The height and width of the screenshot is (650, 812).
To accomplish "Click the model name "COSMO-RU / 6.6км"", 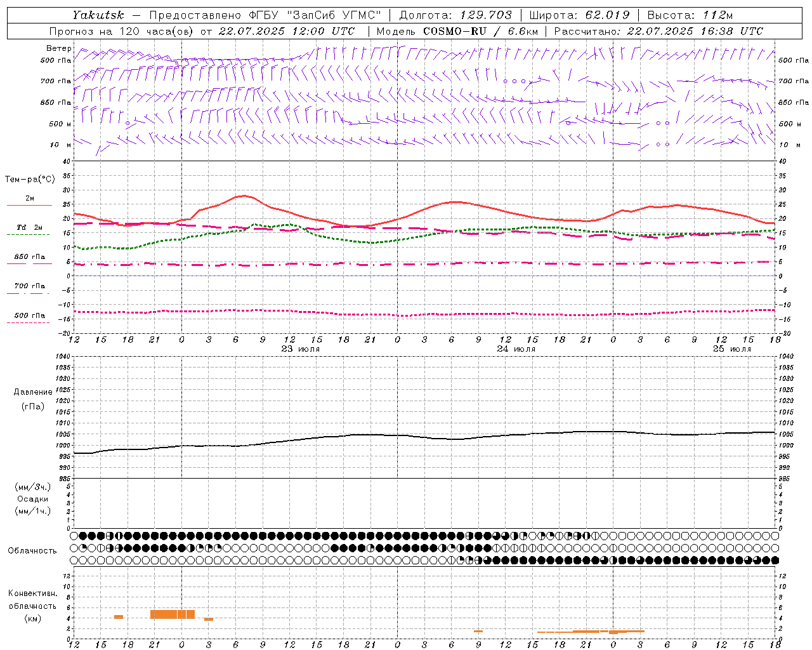I will coord(480,31).
